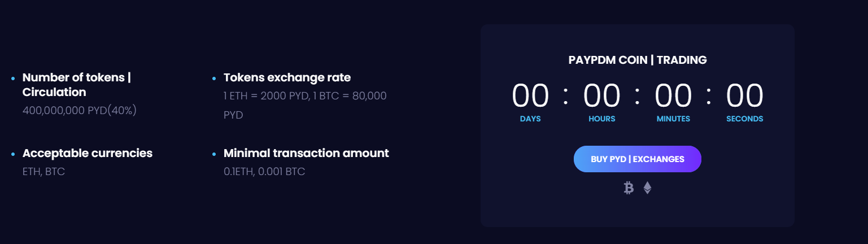Viewport: 868px width, 244px height.
Task: Click the Number of tokens | Circulation heading
Action: tap(77, 85)
